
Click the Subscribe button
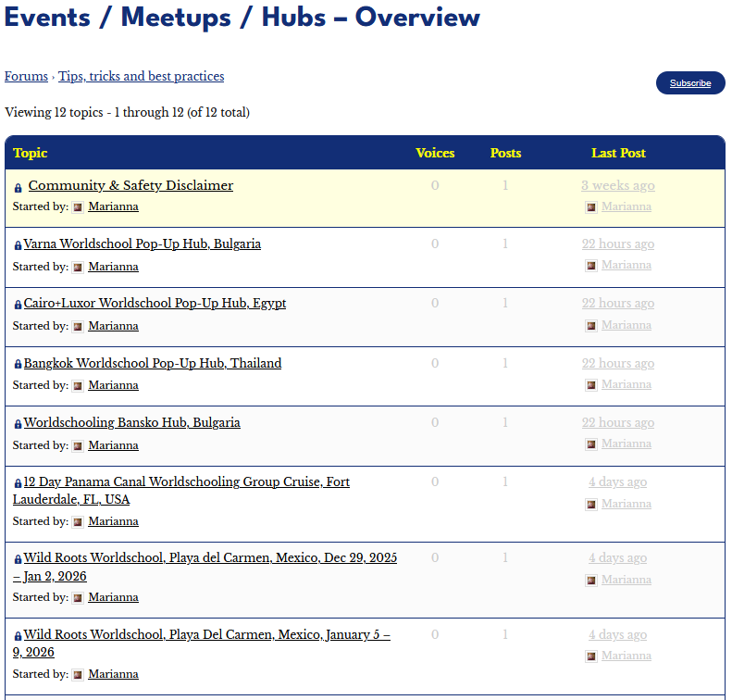click(x=690, y=83)
